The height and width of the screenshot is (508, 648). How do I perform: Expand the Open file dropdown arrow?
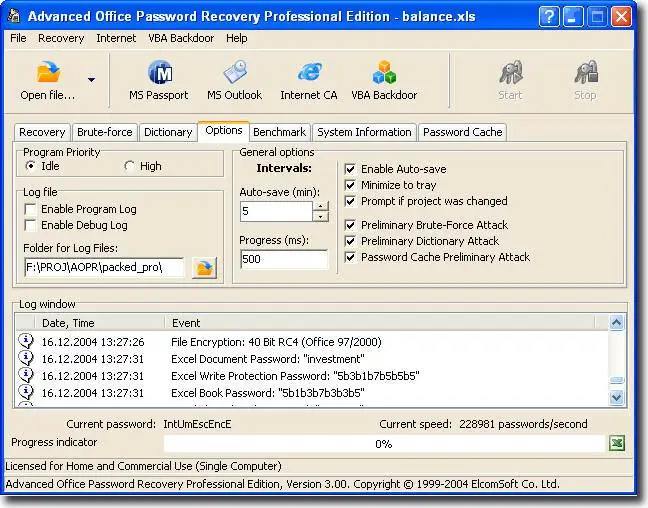tap(91, 79)
